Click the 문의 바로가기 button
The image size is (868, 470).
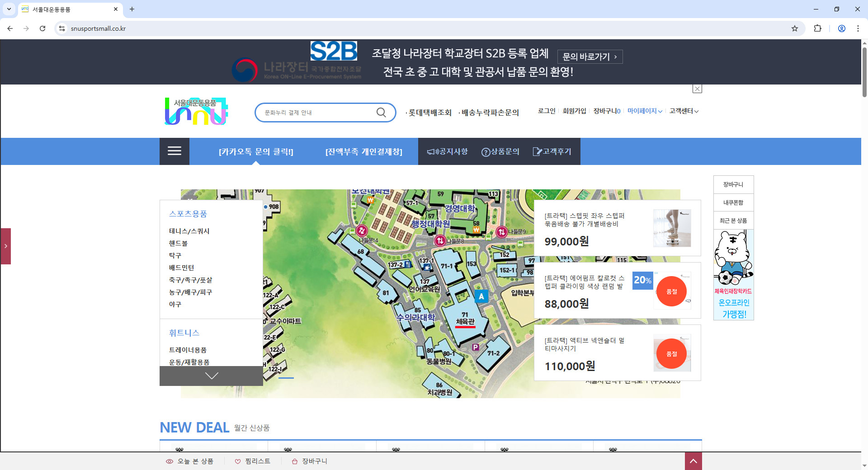(x=590, y=56)
